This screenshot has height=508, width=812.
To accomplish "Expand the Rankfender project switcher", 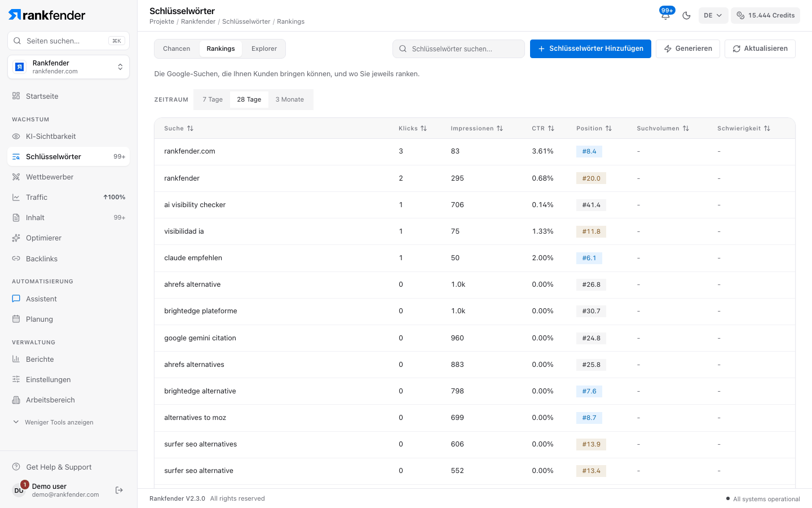I will pyautogui.click(x=69, y=67).
